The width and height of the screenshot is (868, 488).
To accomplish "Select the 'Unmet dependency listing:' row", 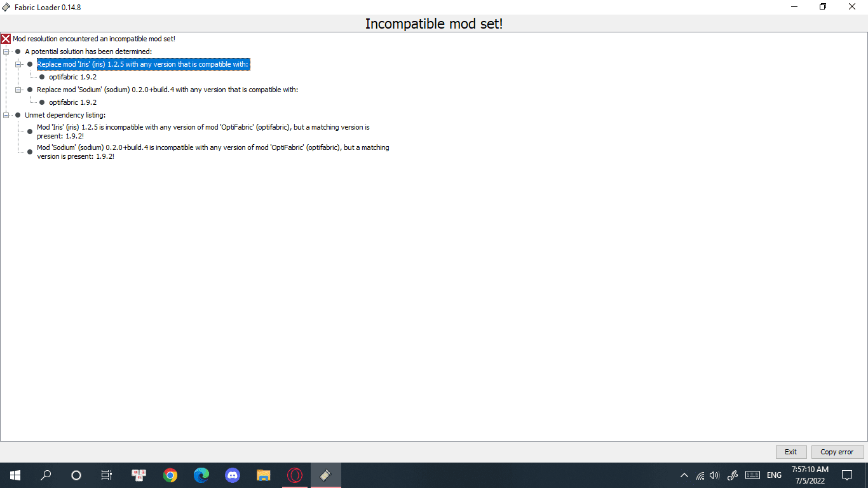I will pos(65,115).
